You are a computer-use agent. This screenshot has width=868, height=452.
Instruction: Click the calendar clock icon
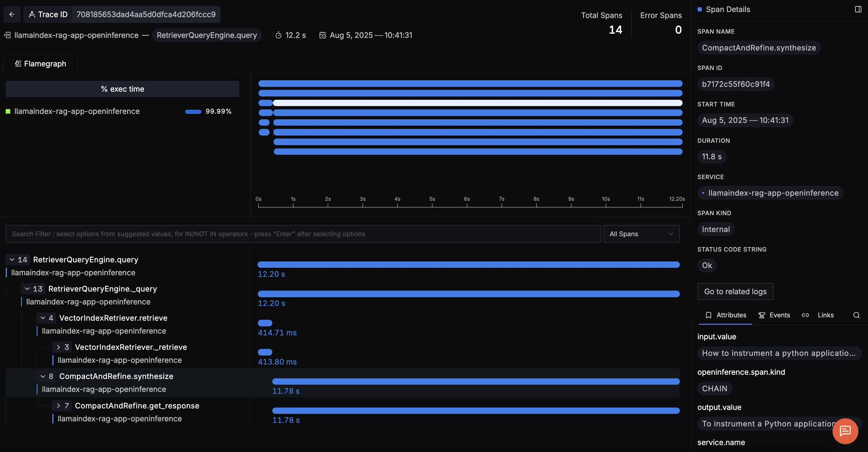coord(323,35)
